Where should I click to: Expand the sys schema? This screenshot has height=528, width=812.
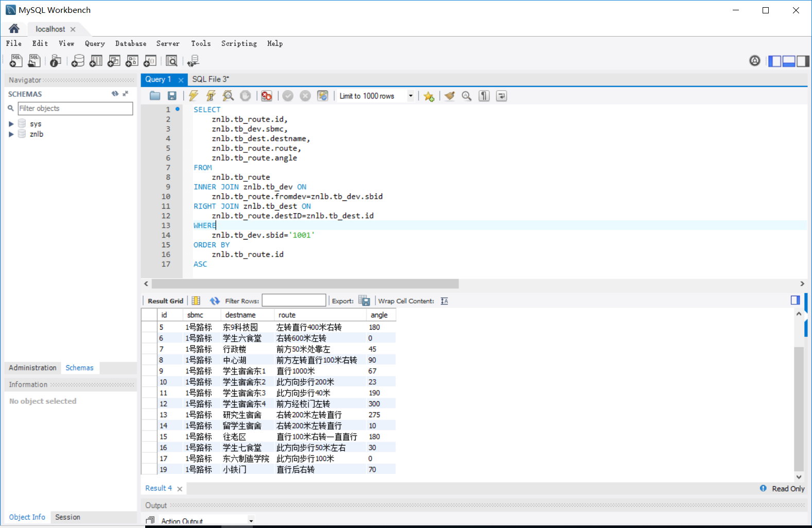coord(11,124)
